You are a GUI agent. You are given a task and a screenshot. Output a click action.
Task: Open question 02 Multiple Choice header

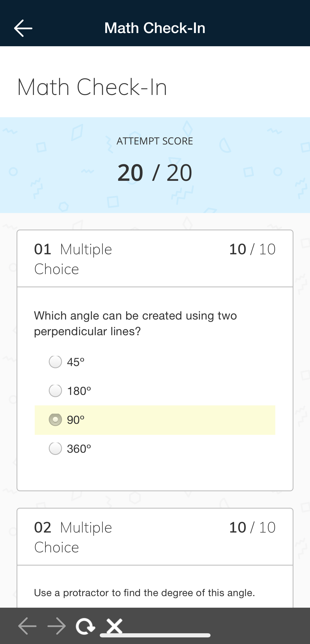coord(73,537)
